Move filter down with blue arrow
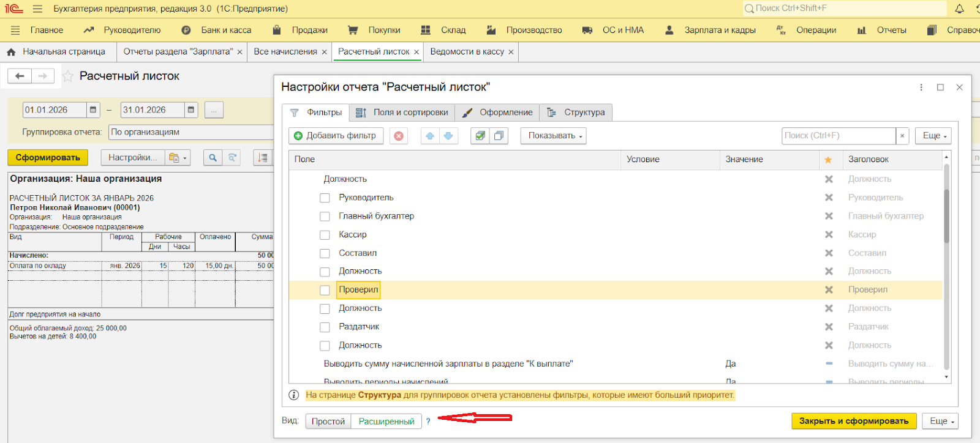980x443 pixels. tap(448, 136)
